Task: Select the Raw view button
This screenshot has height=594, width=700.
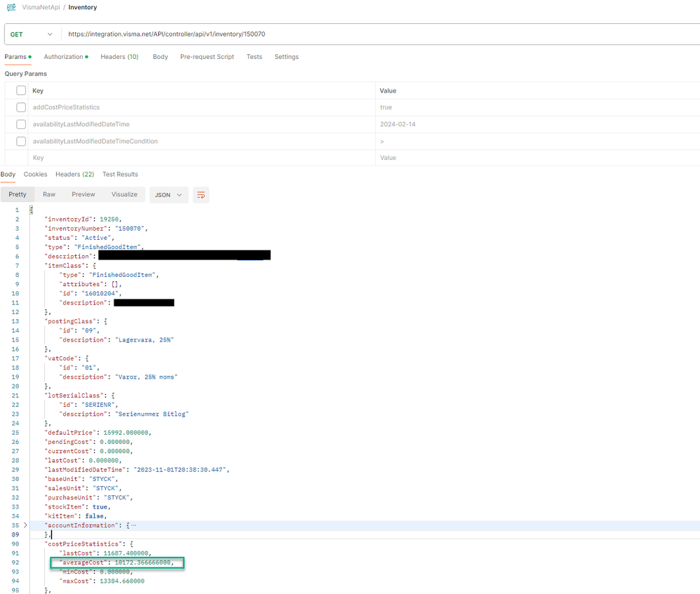Action: tap(49, 194)
